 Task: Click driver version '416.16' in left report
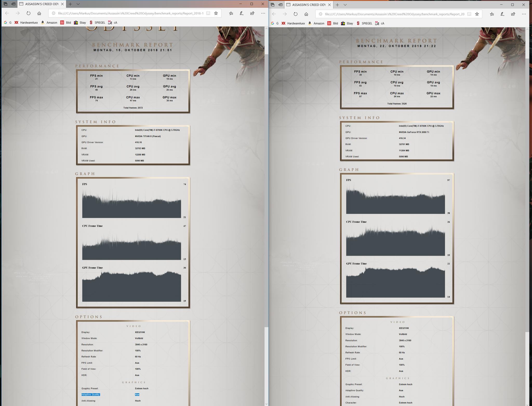pyautogui.click(x=138, y=142)
